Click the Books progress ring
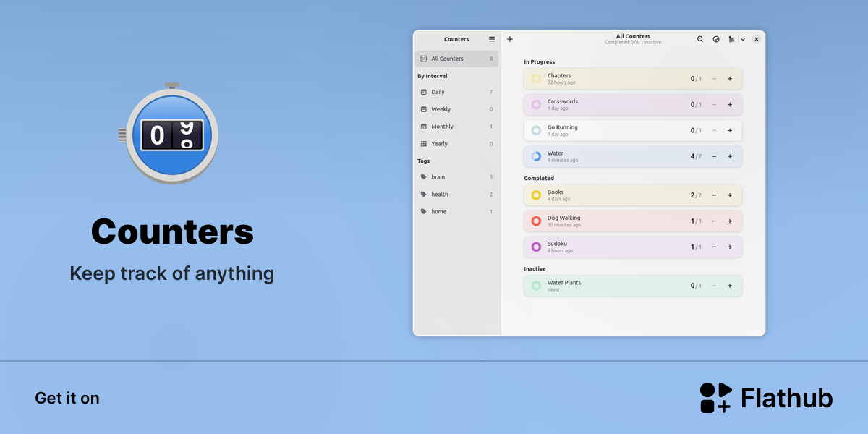The width and height of the screenshot is (868, 434). tap(536, 195)
